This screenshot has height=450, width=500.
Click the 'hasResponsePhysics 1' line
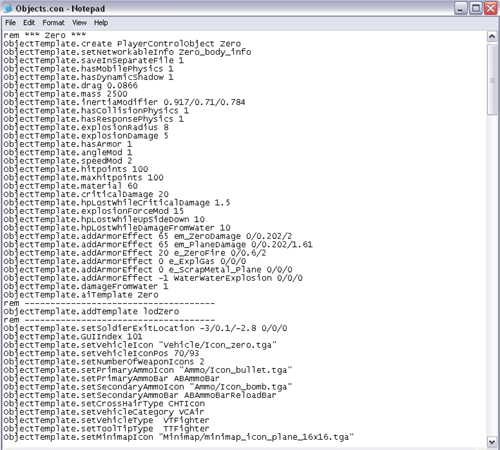point(94,119)
